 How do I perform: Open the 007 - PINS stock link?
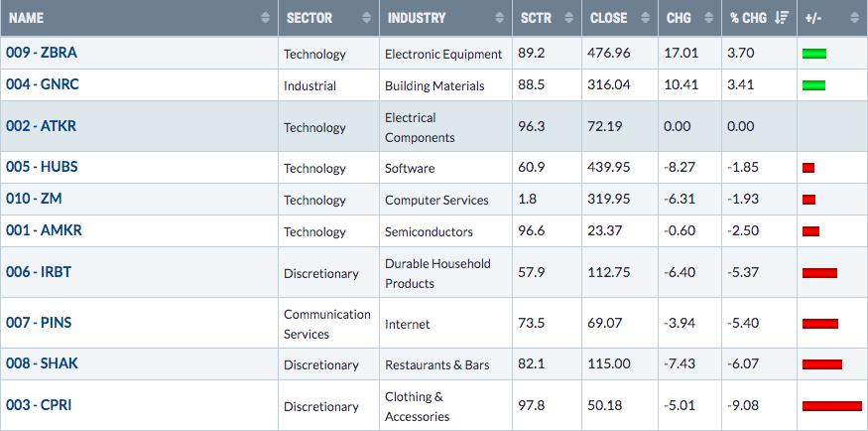(x=39, y=323)
